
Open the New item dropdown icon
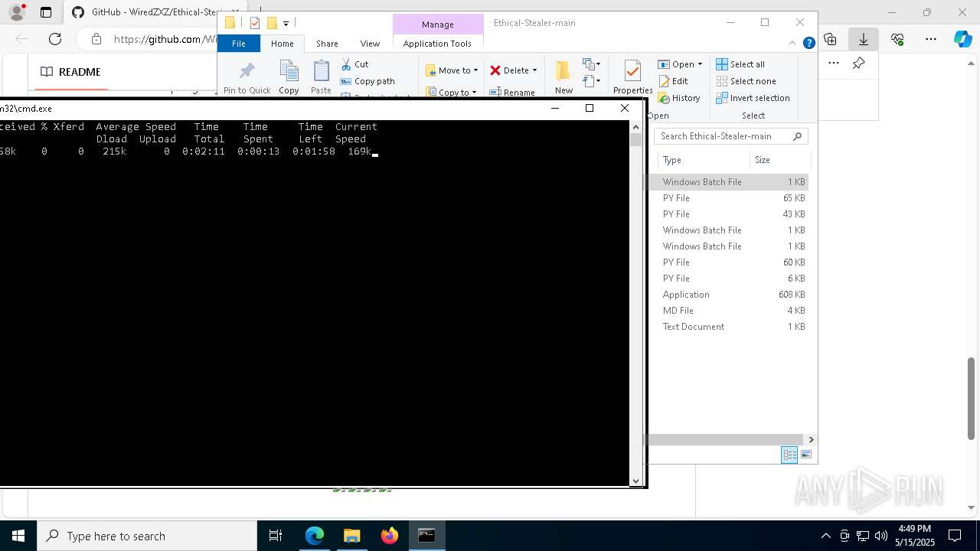(590, 64)
